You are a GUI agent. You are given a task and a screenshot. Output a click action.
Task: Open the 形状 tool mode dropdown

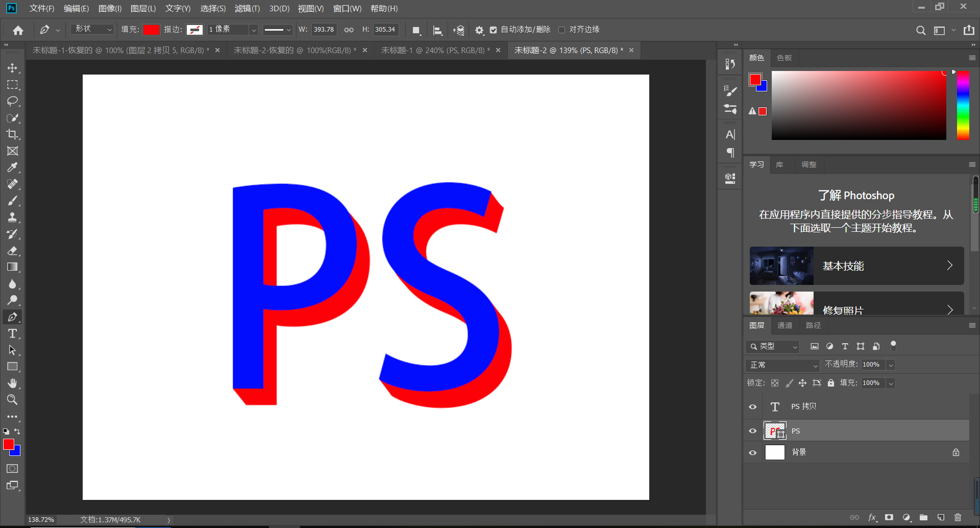[92, 30]
